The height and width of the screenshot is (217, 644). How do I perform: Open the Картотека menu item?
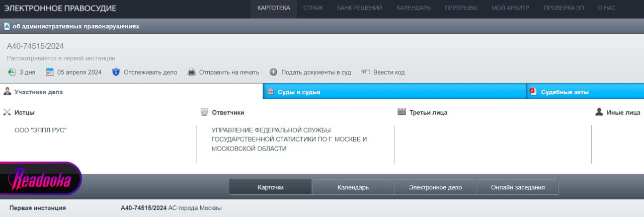point(273,8)
